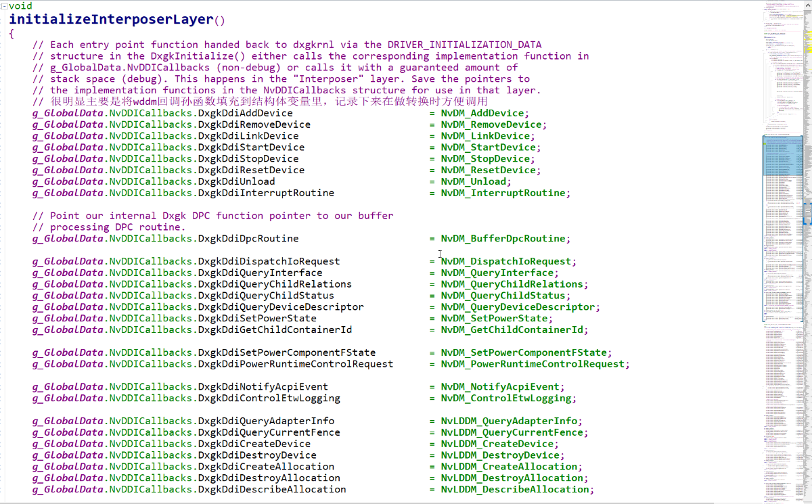Click the DxgkDdiUnload member name
Screen dimensions: 812x504
(x=236, y=181)
